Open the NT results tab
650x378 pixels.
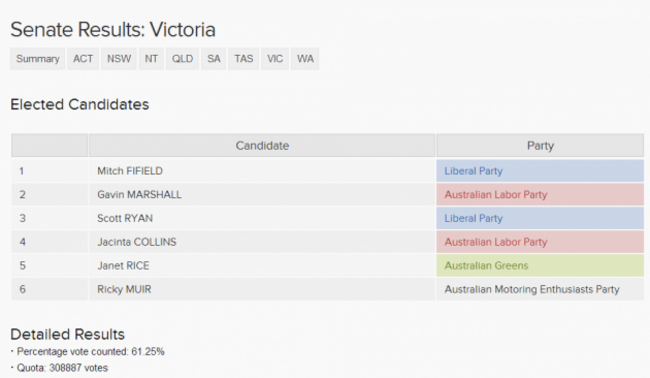coord(151,59)
